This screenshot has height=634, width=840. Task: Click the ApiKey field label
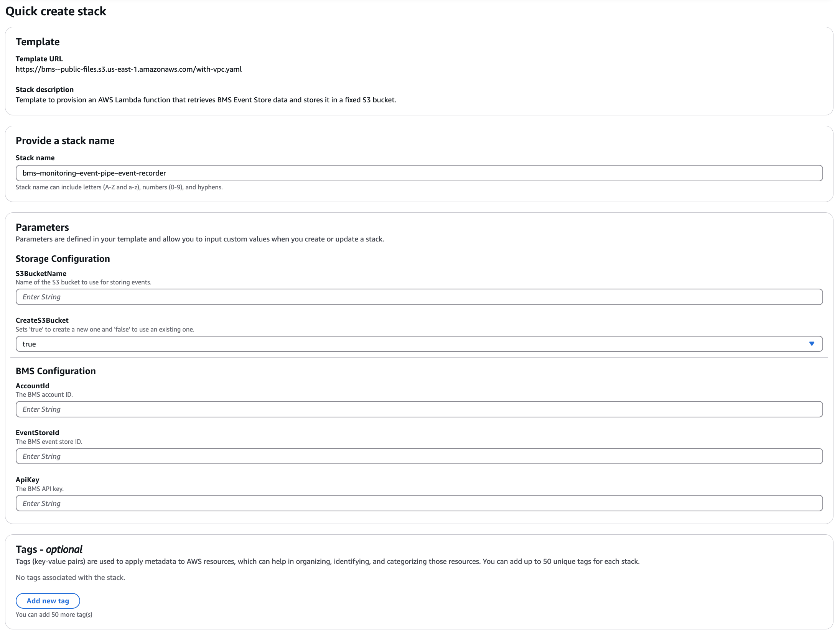coord(28,480)
